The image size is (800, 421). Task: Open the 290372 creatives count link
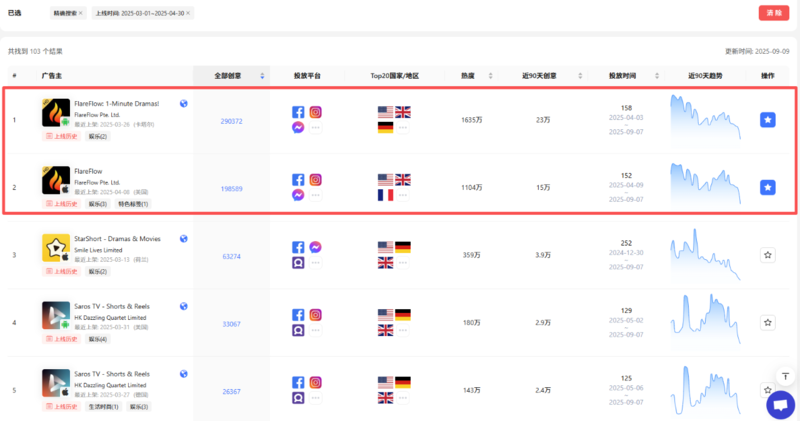231,121
